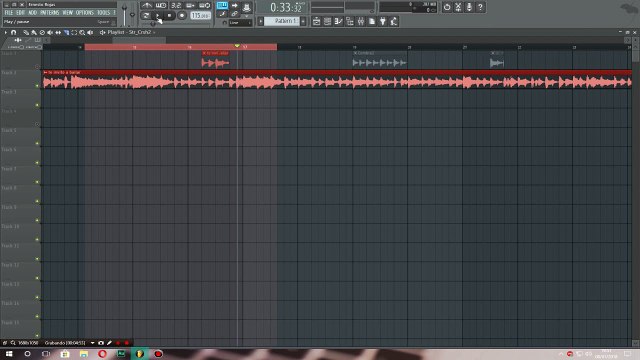Open the PATTERNS menu
The width and height of the screenshot is (640, 360).
49,13
